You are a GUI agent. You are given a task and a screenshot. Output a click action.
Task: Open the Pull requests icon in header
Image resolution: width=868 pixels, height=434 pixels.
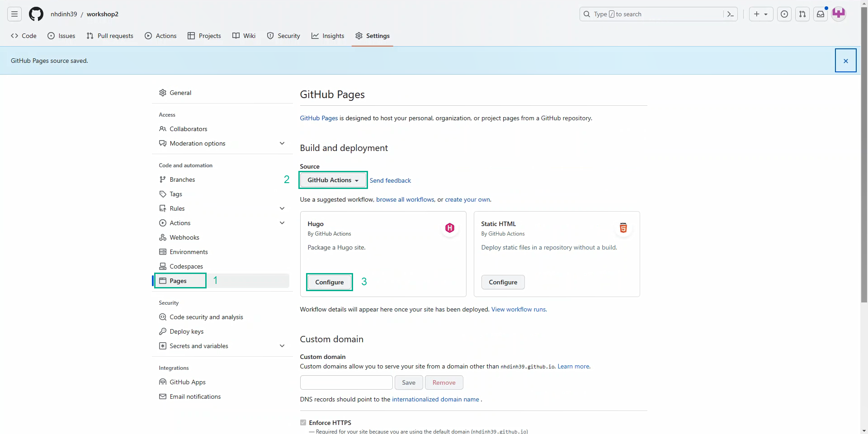pos(802,14)
